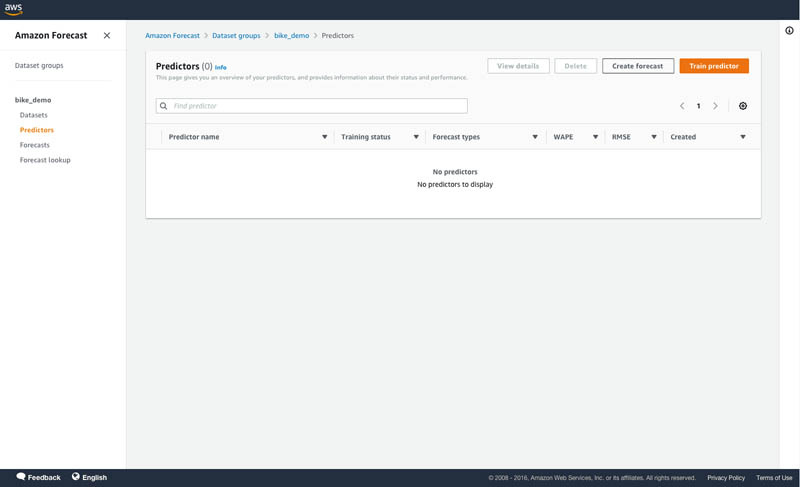This screenshot has height=487, width=800.
Task: Click the WAPE column header text
Action: click(563, 137)
